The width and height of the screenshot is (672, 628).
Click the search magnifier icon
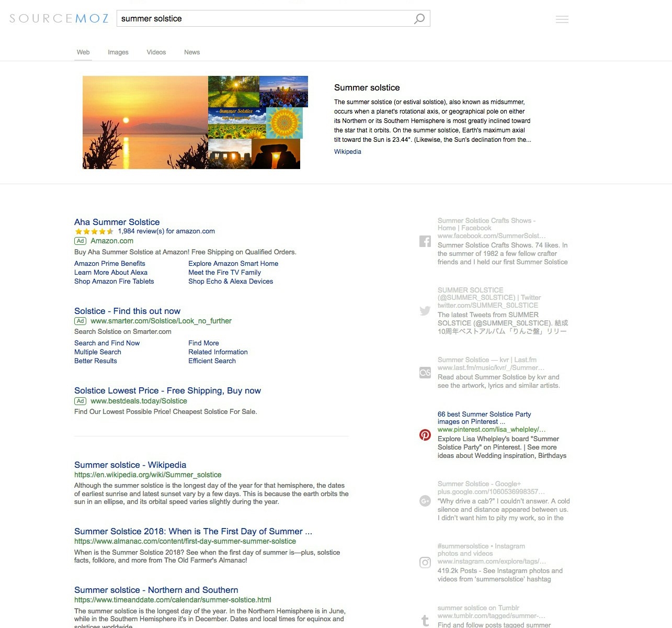point(419,18)
